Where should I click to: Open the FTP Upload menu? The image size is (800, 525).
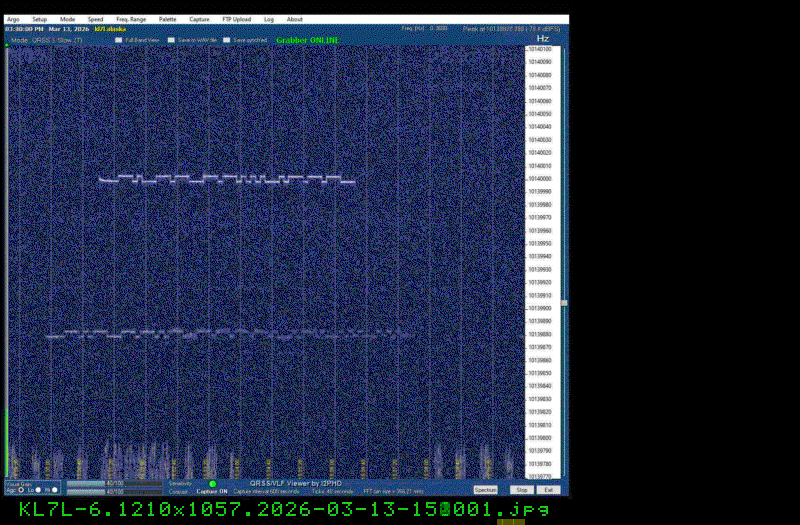(x=236, y=19)
